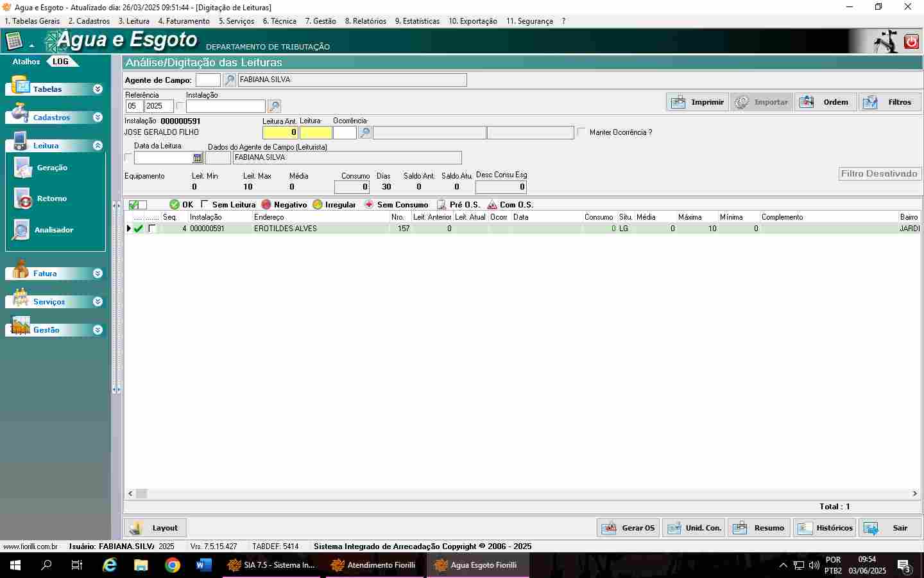Expand the Fatura sidebar section
Viewport: 924px width, 578px height.
[98, 274]
